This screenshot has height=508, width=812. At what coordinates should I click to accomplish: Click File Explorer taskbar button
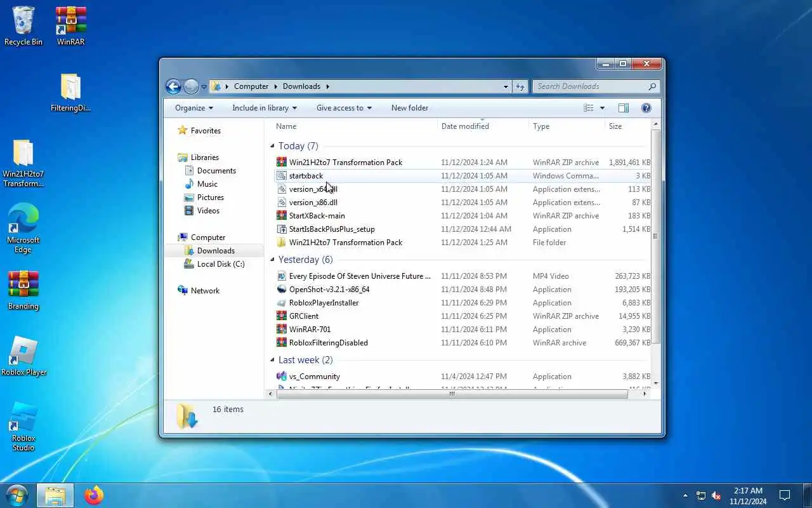tap(55, 495)
